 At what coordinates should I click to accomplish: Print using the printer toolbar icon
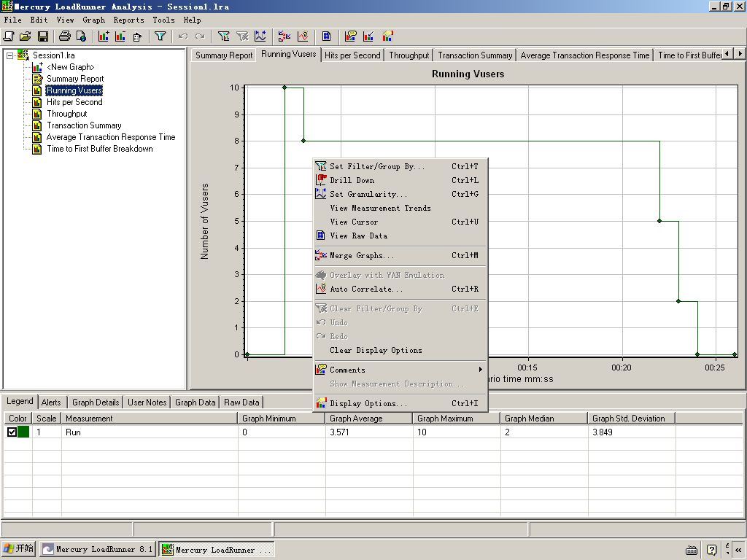tap(65, 36)
